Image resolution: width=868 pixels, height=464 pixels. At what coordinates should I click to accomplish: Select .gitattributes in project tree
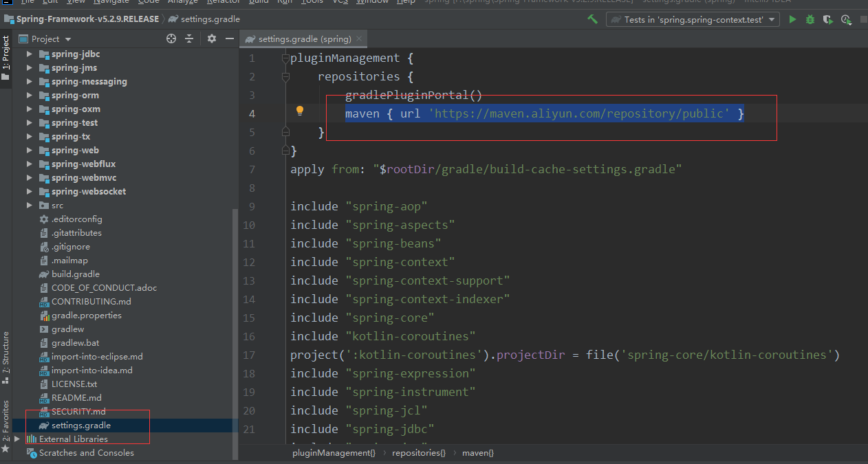[x=76, y=232]
